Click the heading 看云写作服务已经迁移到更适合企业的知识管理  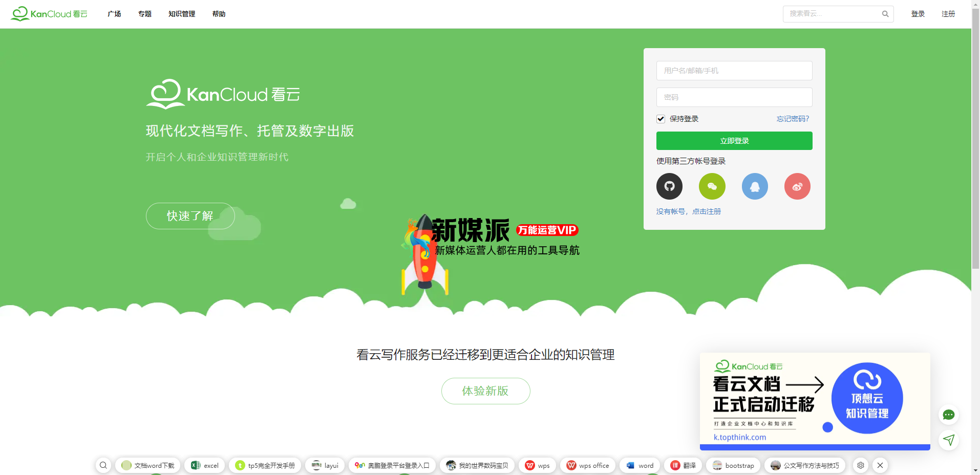pyautogui.click(x=485, y=355)
